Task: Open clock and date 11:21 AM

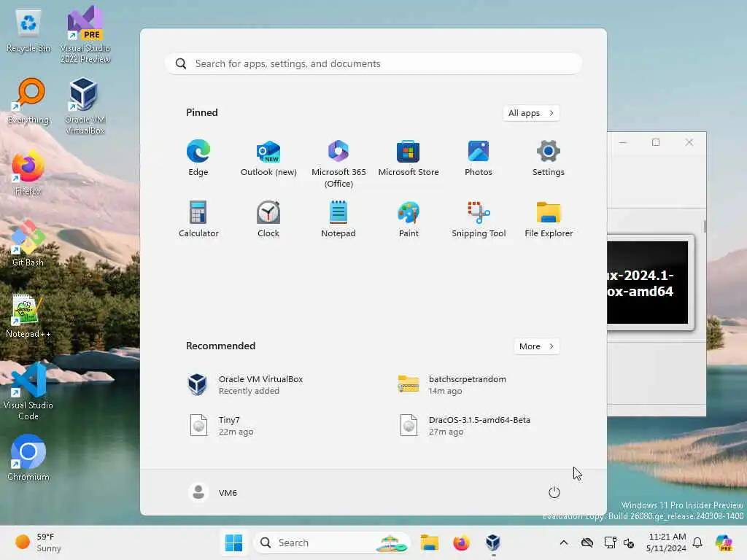Action: [667, 542]
